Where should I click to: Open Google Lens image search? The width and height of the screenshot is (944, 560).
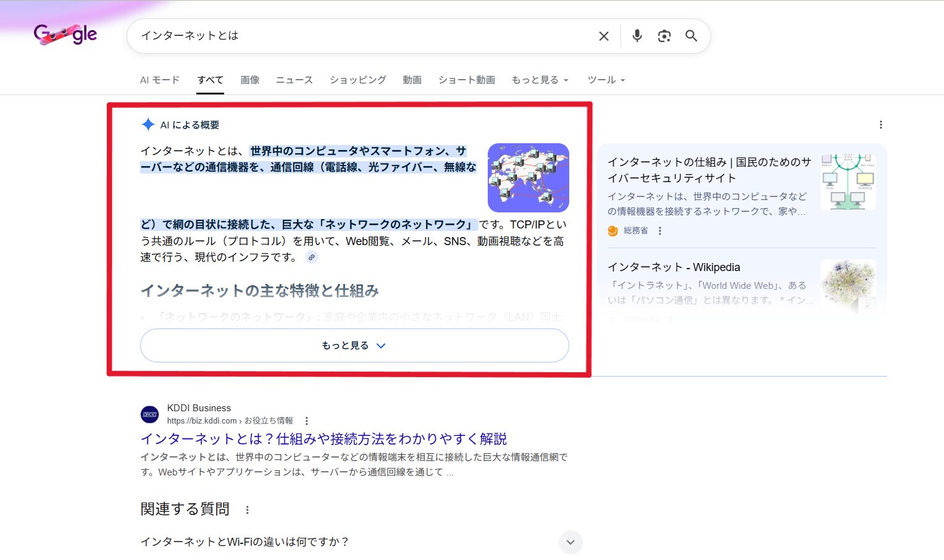664,36
